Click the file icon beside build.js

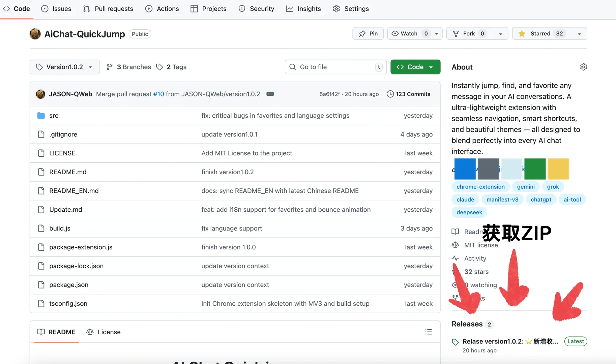click(41, 229)
